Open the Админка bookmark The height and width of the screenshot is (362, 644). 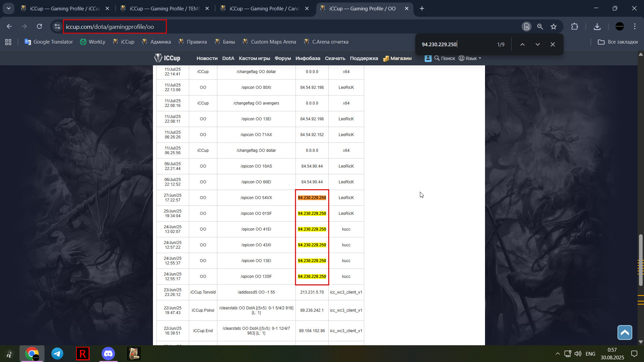[156, 42]
